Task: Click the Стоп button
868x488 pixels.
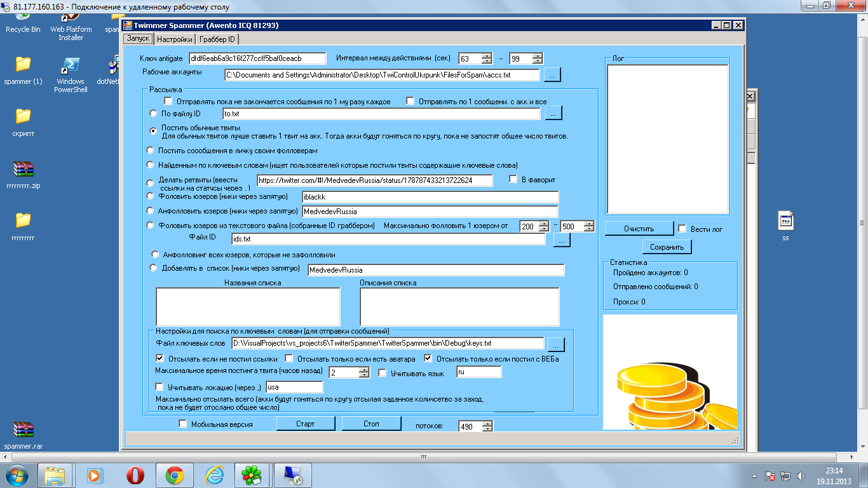Action: click(x=372, y=423)
